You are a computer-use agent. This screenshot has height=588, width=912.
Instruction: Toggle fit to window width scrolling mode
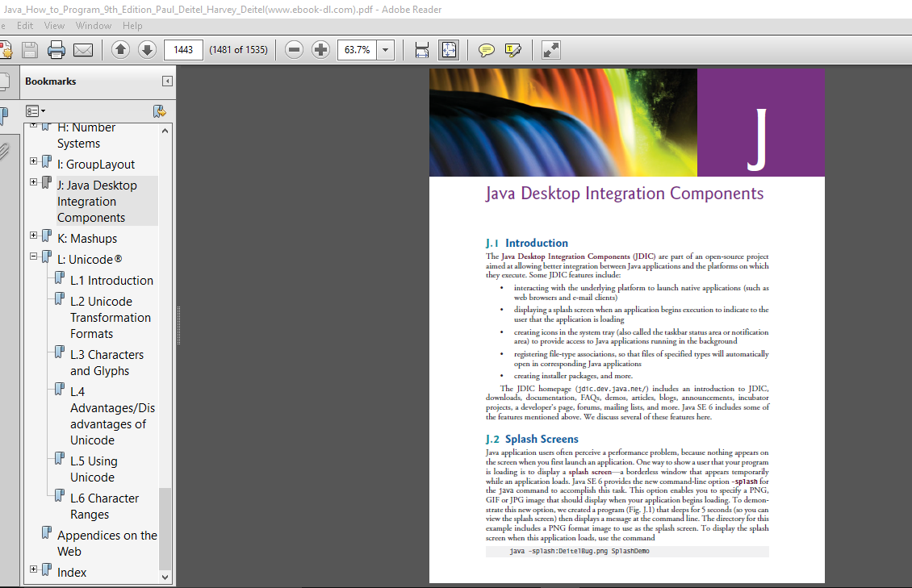click(422, 50)
